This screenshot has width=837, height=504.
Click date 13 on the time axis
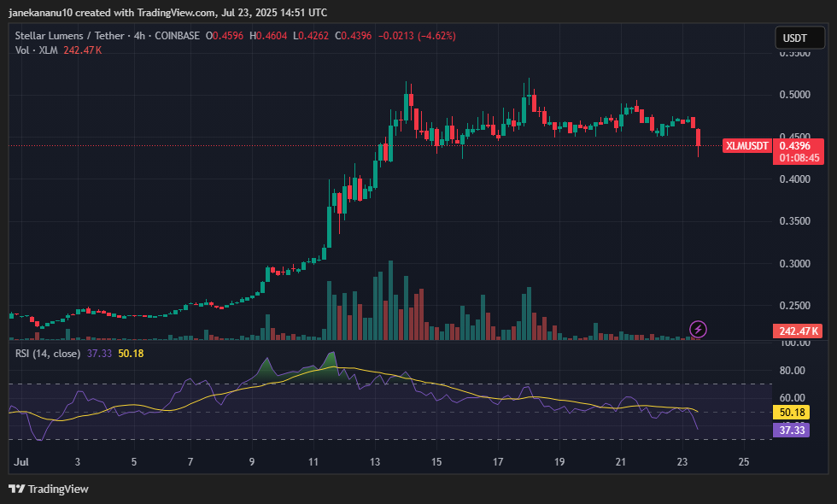pos(375,462)
